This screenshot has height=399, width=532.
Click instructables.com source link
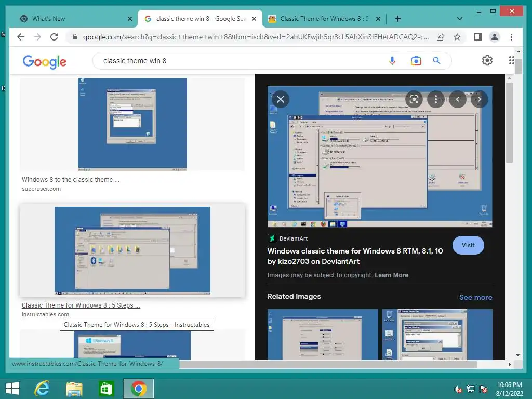tap(46, 314)
